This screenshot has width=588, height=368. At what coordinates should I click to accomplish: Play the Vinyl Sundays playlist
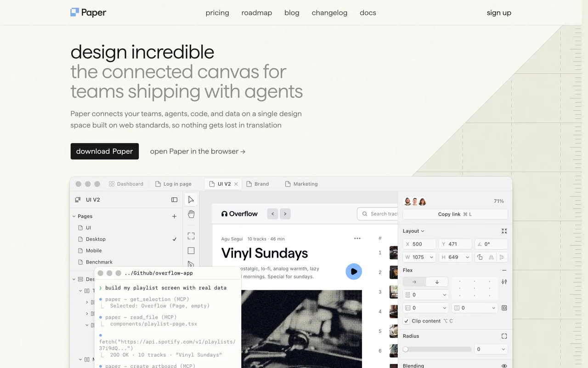point(354,271)
